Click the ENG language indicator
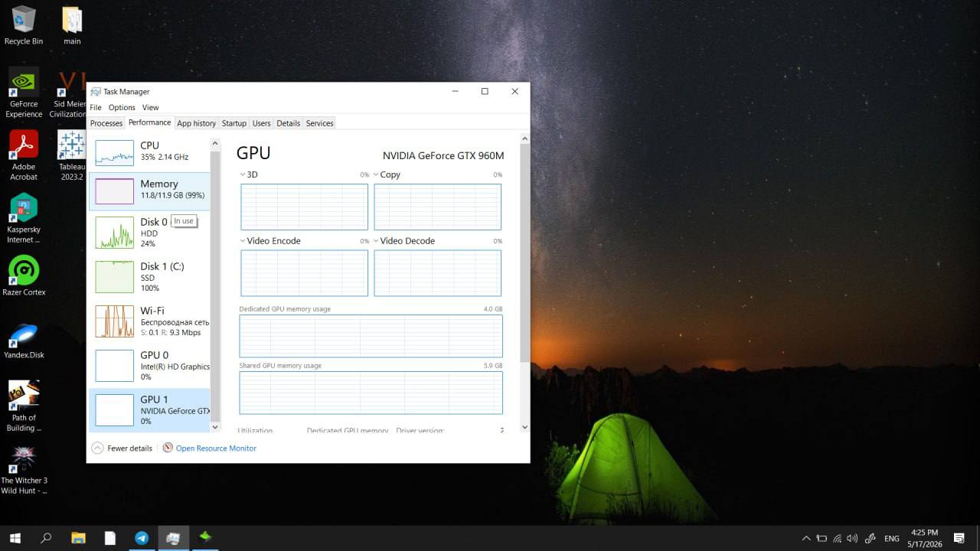This screenshot has height=551, width=980. (891, 539)
